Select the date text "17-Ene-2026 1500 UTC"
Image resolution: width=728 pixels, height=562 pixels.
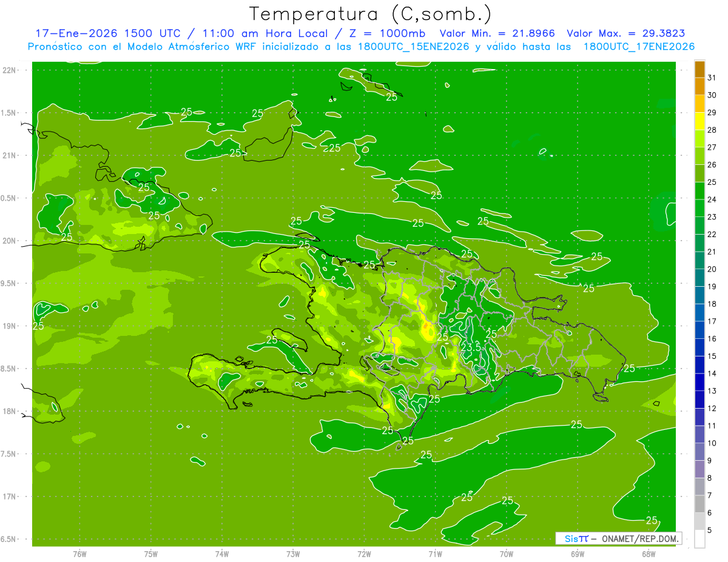point(107,33)
